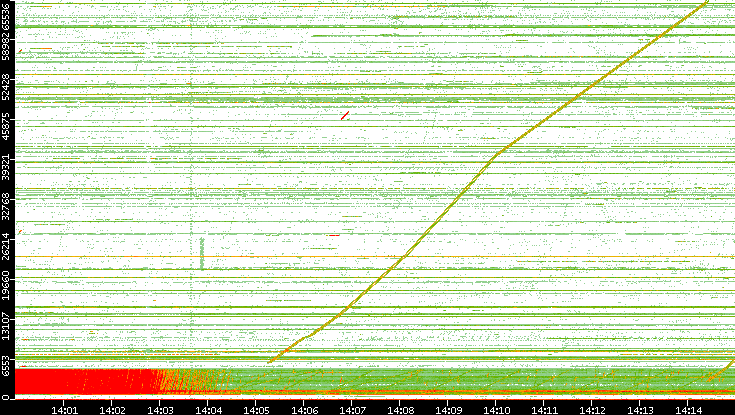The height and width of the screenshot is (415, 735).
Task: Click the 14:05 time axis label
Action: (x=256, y=409)
